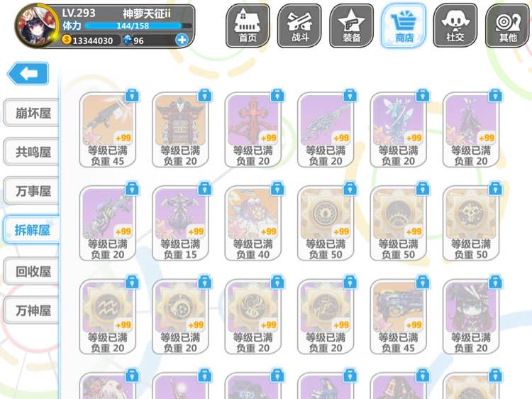Click the blue plus button beside crystals

click(x=182, y=40)
